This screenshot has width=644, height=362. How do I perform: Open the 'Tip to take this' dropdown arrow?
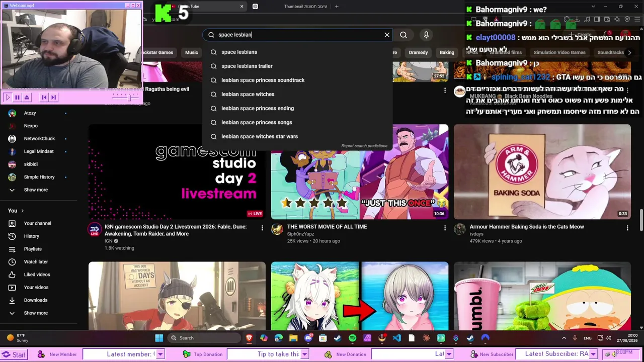tap(304, 354)
